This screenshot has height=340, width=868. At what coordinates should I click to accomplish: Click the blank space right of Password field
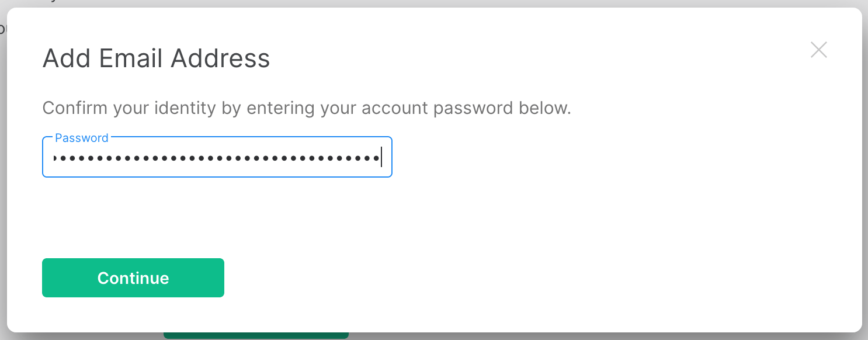(619, 158)
